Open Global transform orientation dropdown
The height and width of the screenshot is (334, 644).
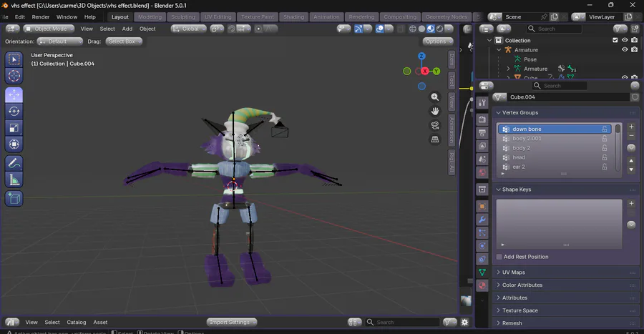pos(188,29)
